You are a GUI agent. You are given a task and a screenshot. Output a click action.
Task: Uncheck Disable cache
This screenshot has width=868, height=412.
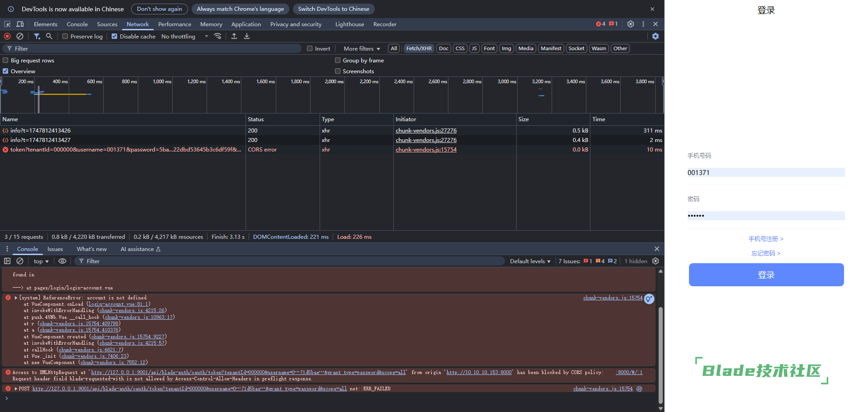(x=114, y=36)
